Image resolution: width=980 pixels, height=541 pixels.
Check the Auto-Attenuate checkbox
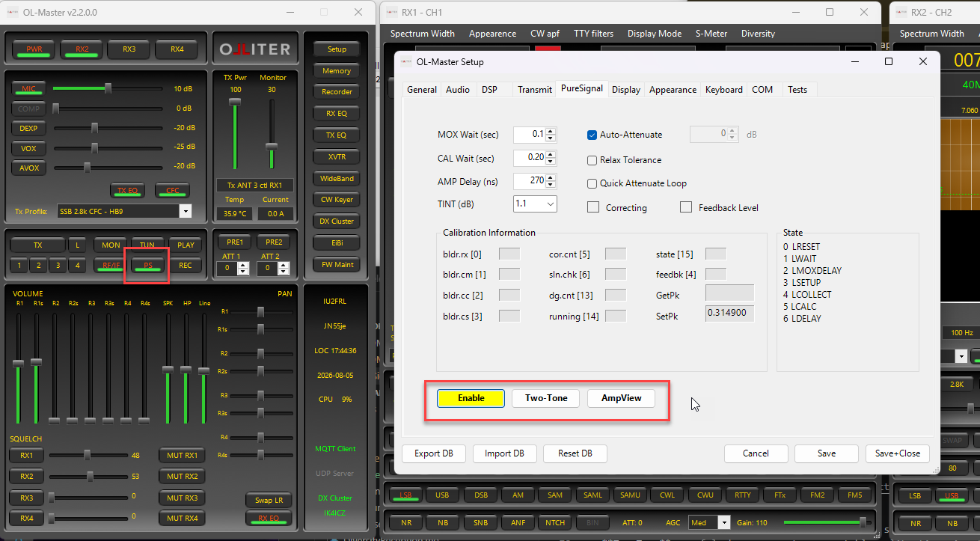tap(592, 135)
